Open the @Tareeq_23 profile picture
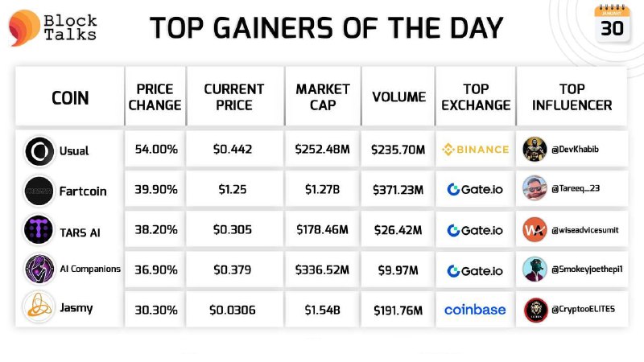Screen dimensions: 644x362 click(535, 188)
